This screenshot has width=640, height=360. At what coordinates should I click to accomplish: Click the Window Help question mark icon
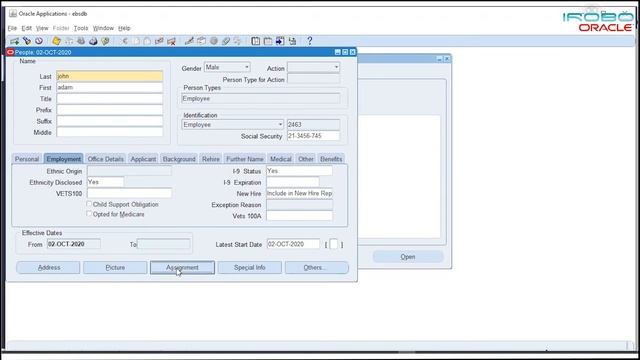click(310, 41)
